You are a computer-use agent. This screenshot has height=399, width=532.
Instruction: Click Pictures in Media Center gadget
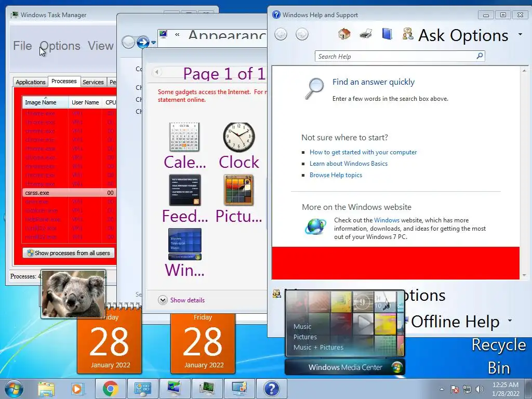[x=305, y=337]
